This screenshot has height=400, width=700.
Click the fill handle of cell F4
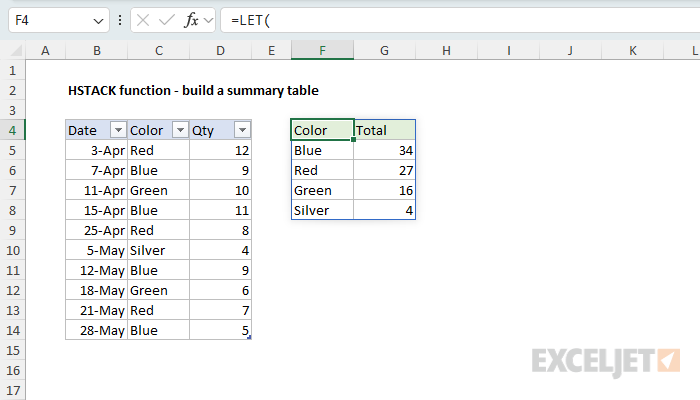(x=354, y=140)
